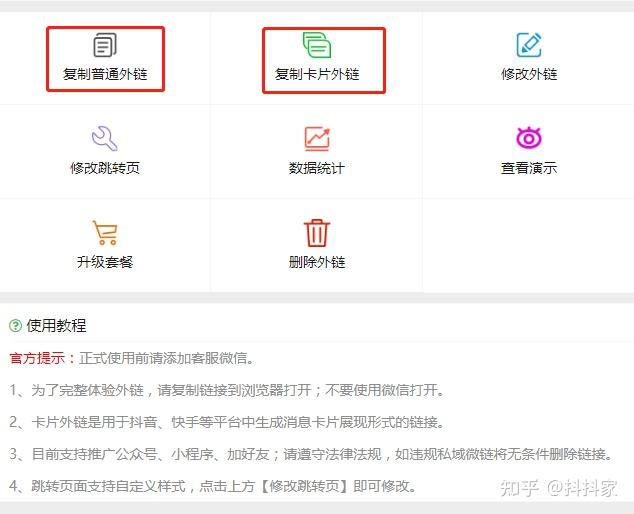Open the red data statistics chart icon
Image resolution: width=634 pixels, height=514 pixels.
click(x=317, y=139)
